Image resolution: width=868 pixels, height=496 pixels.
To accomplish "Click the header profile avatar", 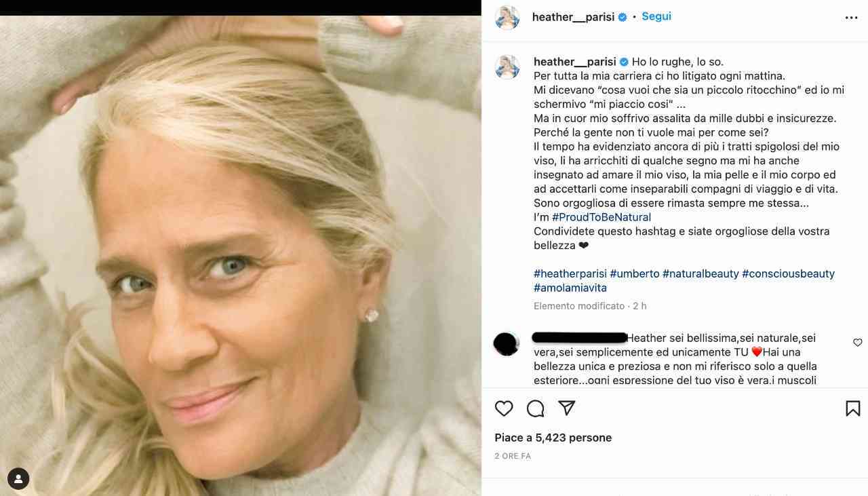I will click(x=507, y=18).
